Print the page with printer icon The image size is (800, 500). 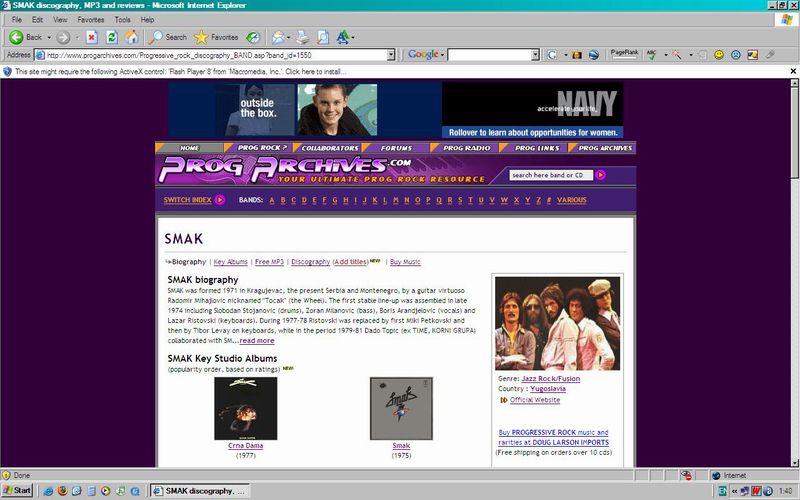point(303,37)
